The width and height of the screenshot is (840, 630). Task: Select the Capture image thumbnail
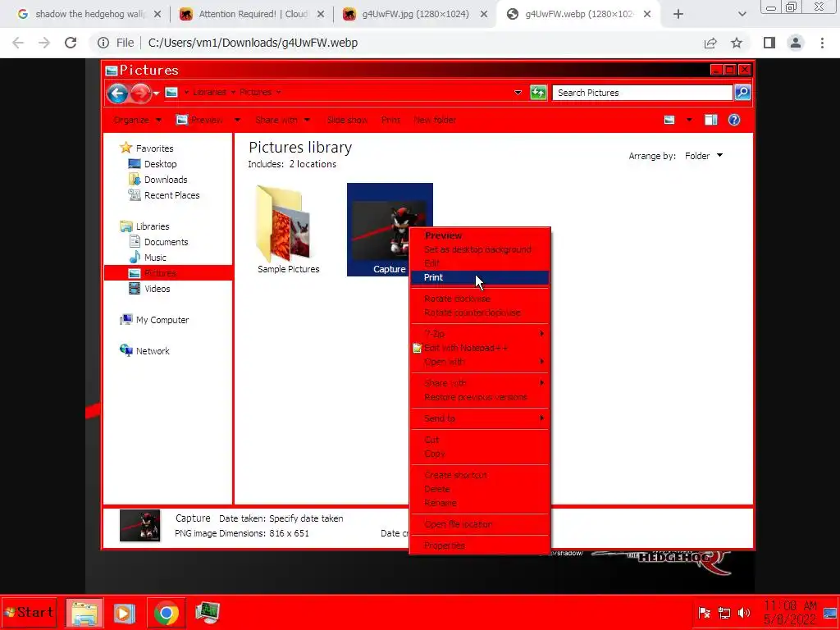(390, 230)
